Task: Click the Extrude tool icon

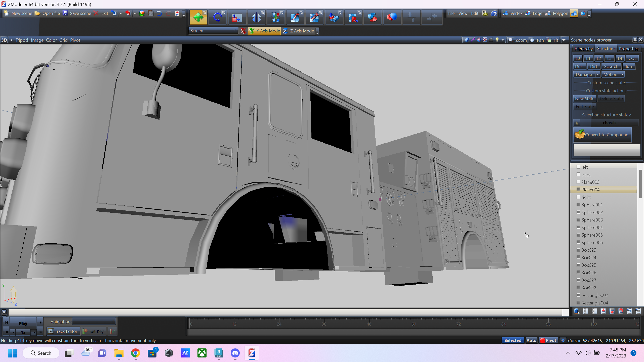Action: 334,17
